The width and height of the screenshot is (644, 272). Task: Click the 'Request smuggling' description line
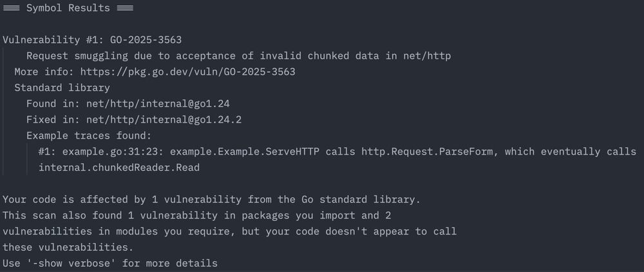point(238,56)
